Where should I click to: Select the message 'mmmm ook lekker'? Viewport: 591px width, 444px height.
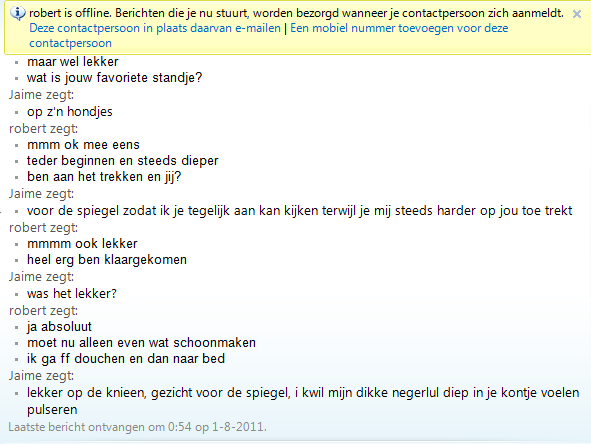(82, 244)
